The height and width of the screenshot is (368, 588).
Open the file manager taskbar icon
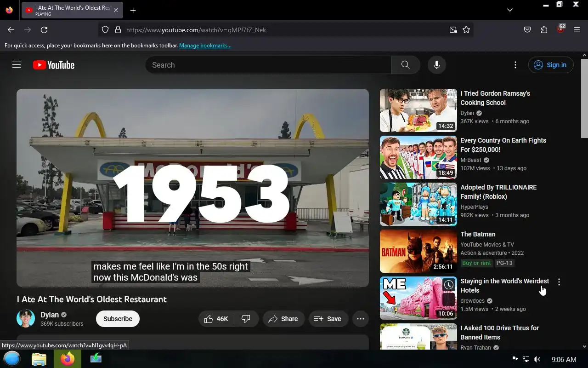[39, 359]
